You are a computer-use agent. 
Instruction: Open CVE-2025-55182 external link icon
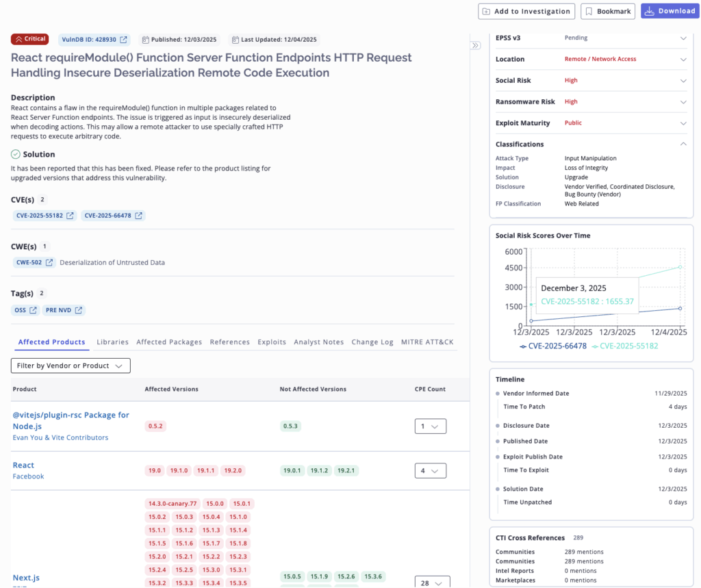click(x=70, y=216)
